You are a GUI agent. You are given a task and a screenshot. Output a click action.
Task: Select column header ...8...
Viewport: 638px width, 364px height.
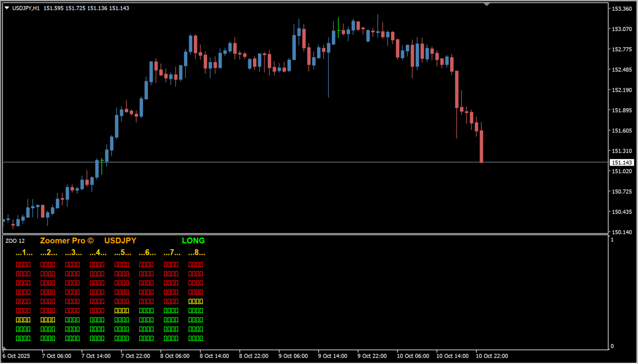tap(196, 253)
